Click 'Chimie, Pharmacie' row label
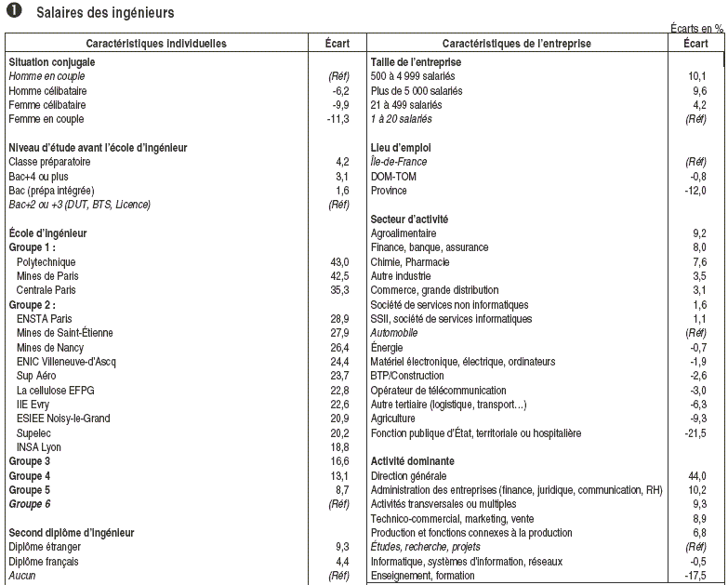The image size is (728, 585). (410, 262)
